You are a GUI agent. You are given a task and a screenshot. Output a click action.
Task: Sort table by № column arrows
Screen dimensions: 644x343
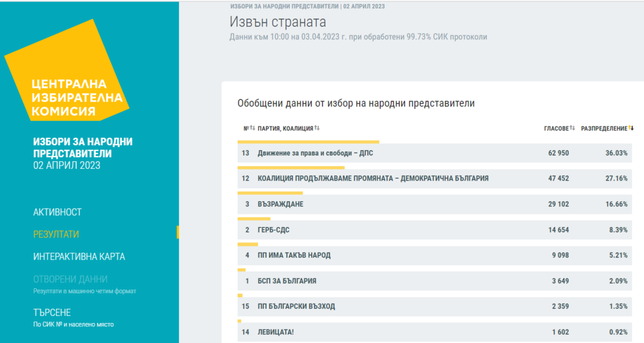click(252, 128)
